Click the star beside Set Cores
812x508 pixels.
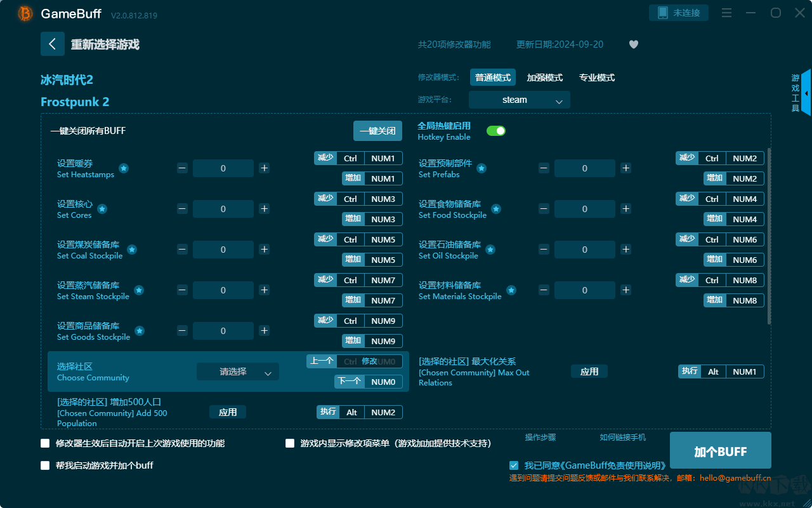(x=102, y=208)
